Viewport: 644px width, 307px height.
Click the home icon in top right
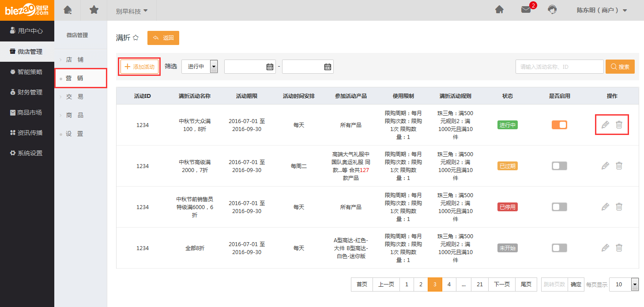click(499, 10)
